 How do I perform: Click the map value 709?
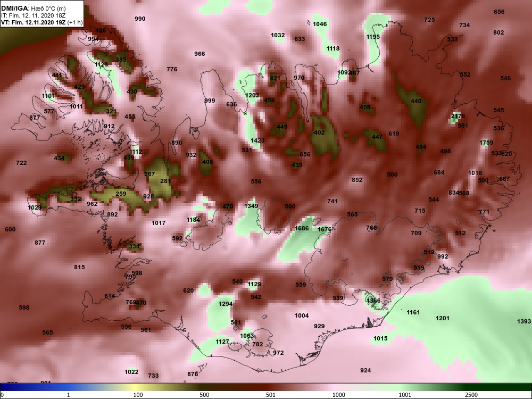tap(416, 233)
